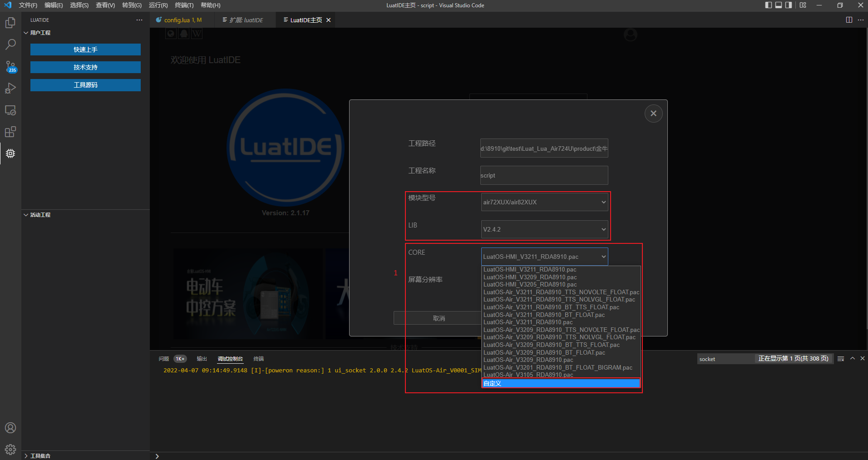Image resolution: width=868 pixels, height=460 pixels.
Task: Click the 电动车中控方案 thumbnail
Action: (247, 294)
